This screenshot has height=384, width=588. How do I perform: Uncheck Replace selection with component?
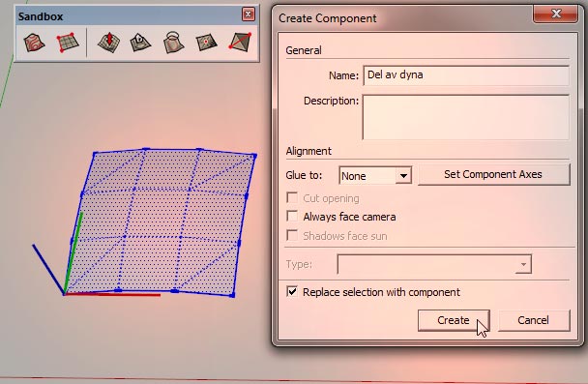(292, 291)
